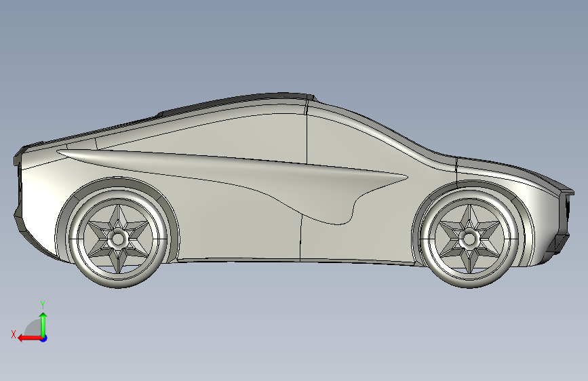Select the dark roof surface of the car

pos(240,100)
